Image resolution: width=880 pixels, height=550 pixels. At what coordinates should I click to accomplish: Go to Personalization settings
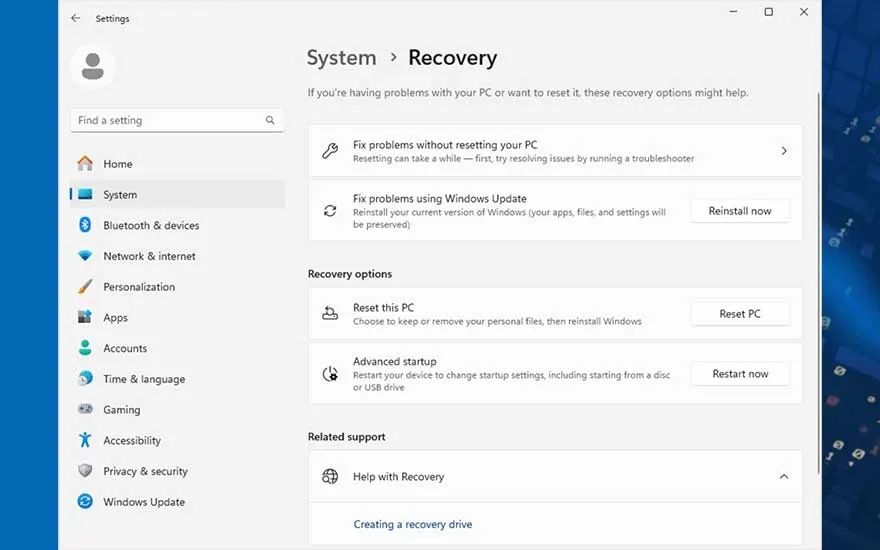[x=139, y=287]
